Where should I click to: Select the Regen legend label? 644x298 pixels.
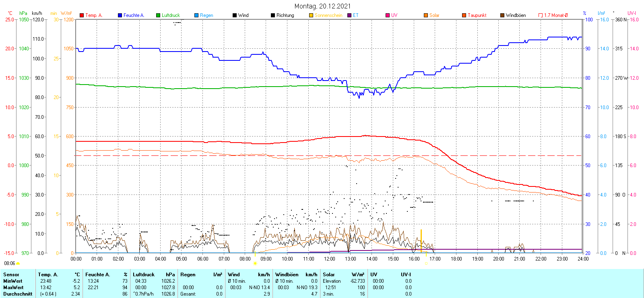(206, 15)
